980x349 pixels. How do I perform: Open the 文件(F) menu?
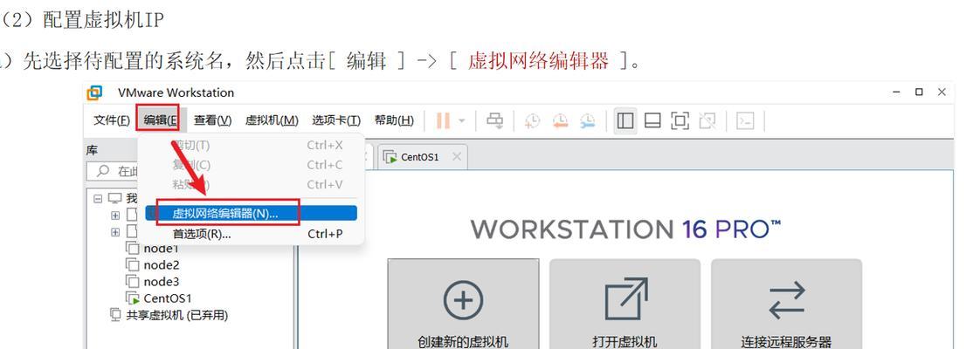point(112,120)
